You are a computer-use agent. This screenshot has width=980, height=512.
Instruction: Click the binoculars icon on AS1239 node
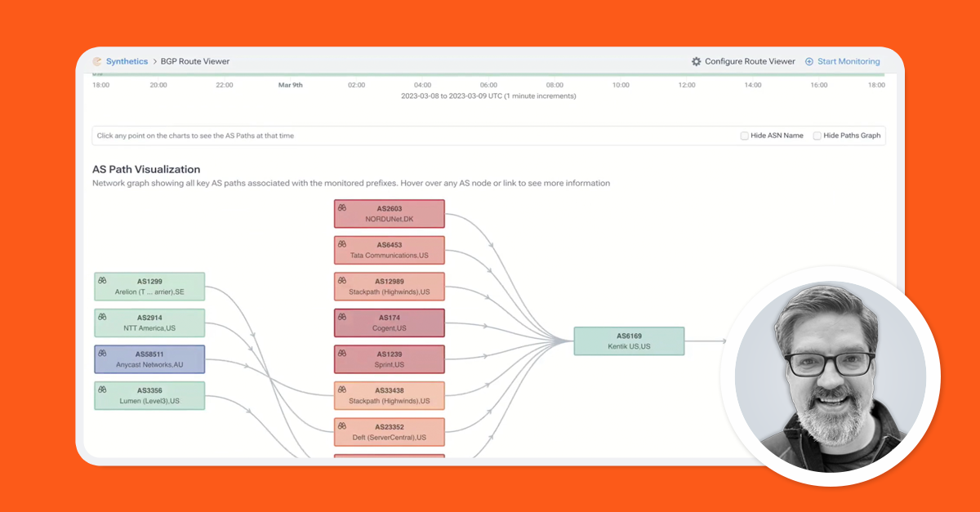[342, 353]
